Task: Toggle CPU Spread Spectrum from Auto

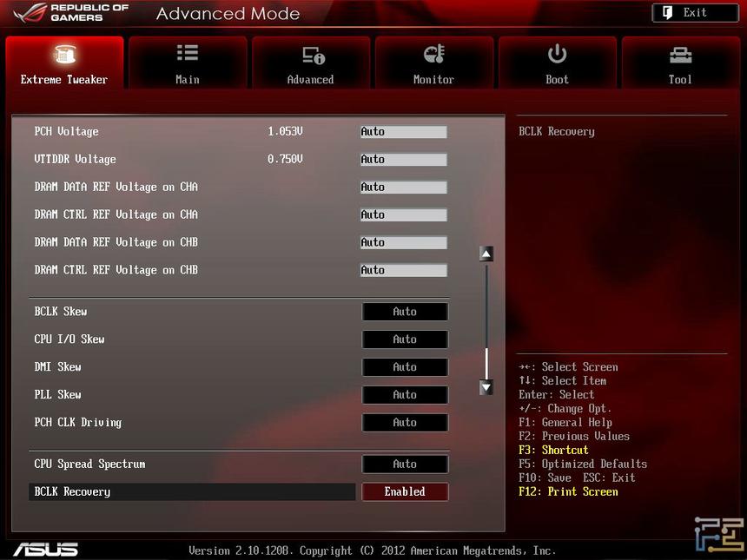Action: 405,464
